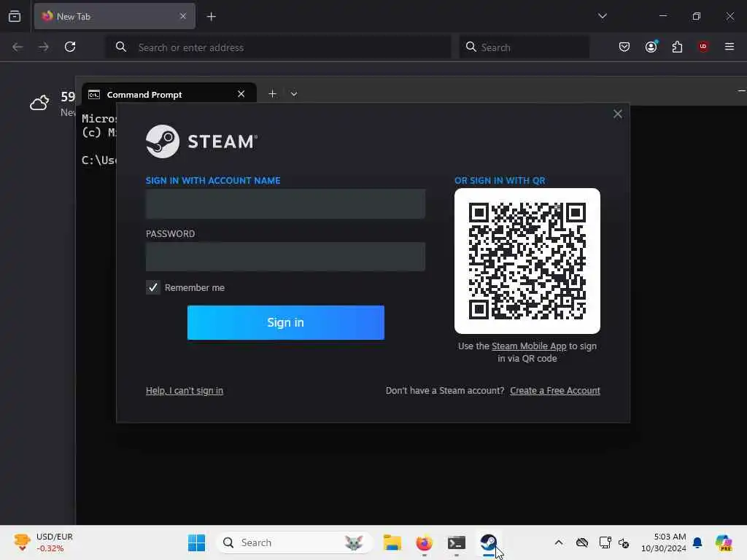
Task: Open USD/EUR taskbar widget
Action: point(44,542)
